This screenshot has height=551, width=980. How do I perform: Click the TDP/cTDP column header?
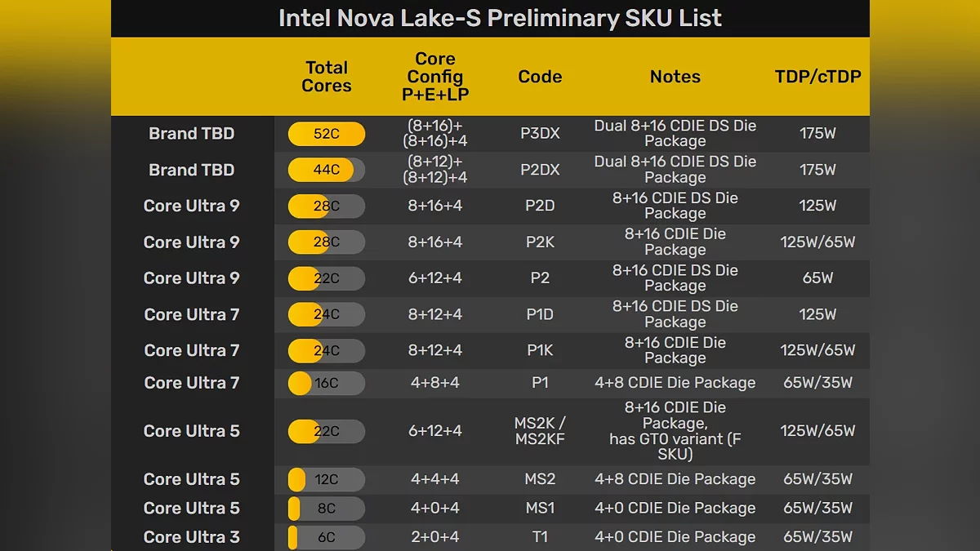pyautogui.click(x=817, y=77)
